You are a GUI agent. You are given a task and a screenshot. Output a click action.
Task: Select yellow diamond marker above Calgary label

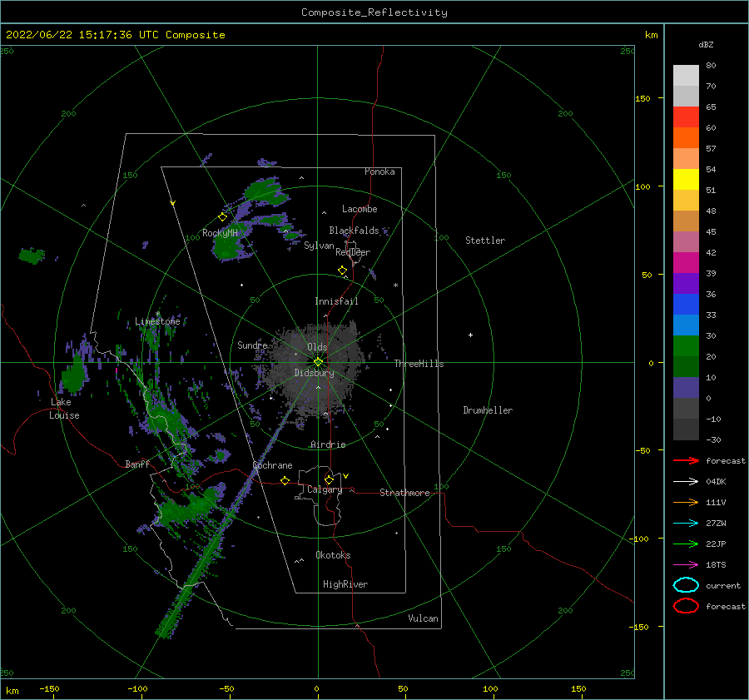pos(329,479)
